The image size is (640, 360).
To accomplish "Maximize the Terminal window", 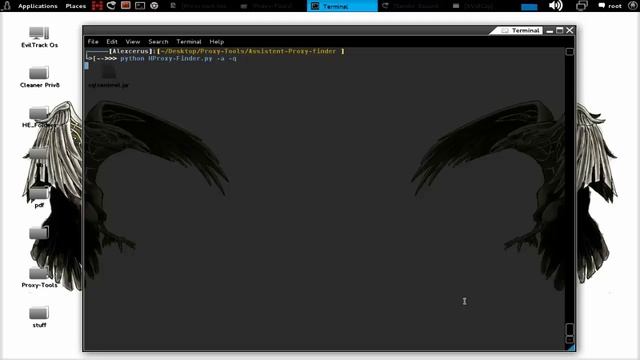I will coord(560,31).
